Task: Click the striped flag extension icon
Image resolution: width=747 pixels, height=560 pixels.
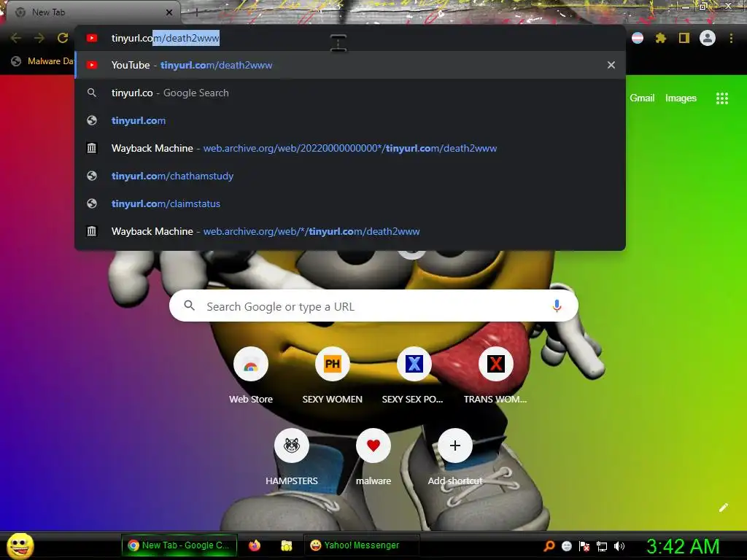Action: (638, 38)
